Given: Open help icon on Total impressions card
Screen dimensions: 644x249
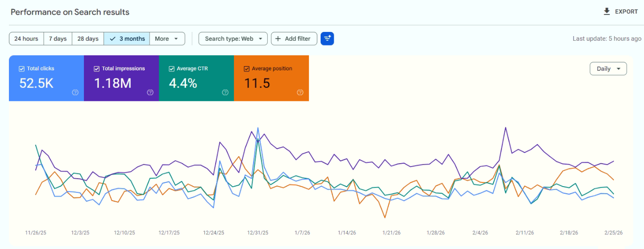Looking at the screenshot, I should pyautogui.click(x=150, y=92).
